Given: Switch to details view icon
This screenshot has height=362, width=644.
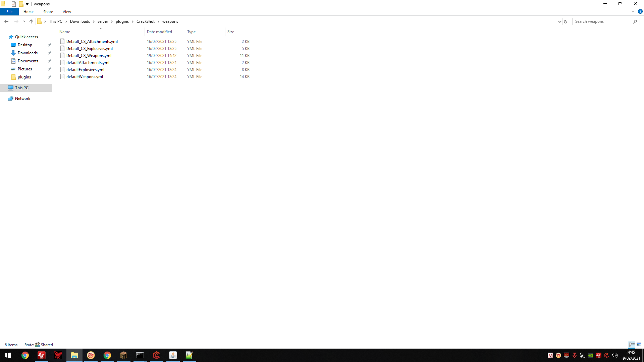Looking at the screenshot, I should pos(632,345).
